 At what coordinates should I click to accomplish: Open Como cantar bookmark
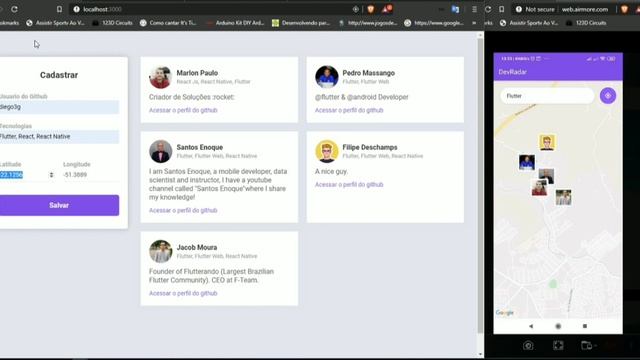(x=168, y=23)
